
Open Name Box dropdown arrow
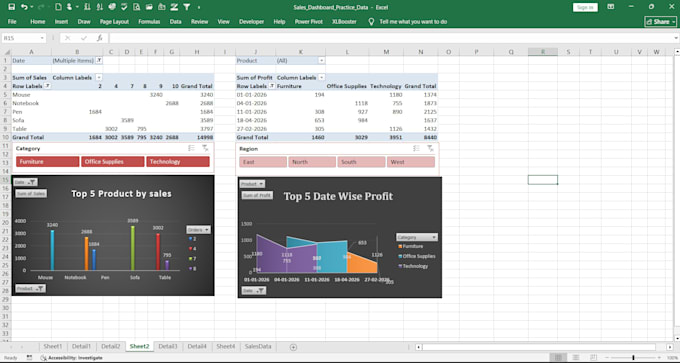[x=42, y=38]
